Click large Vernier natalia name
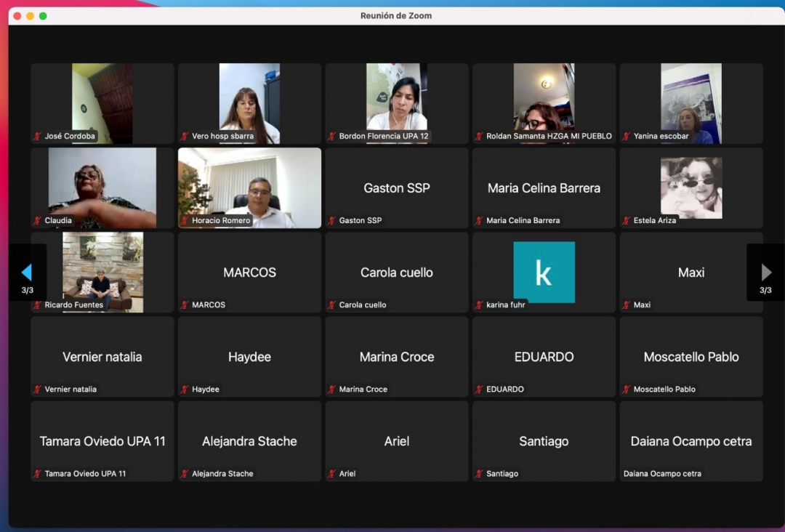The width and height of the screenshot is (785, 532). (102, 357)
